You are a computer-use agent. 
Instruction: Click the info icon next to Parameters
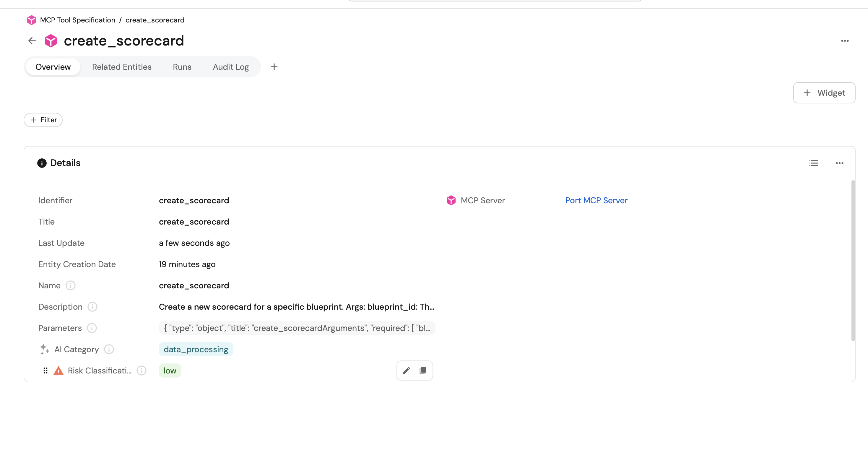pyautogui.click(x=92, y=328)
